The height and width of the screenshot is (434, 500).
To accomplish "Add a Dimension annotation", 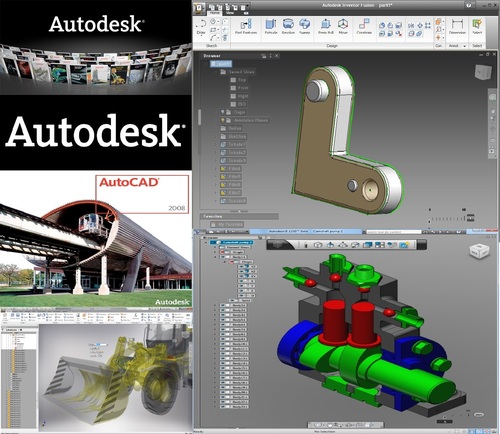I will point(457,26).
